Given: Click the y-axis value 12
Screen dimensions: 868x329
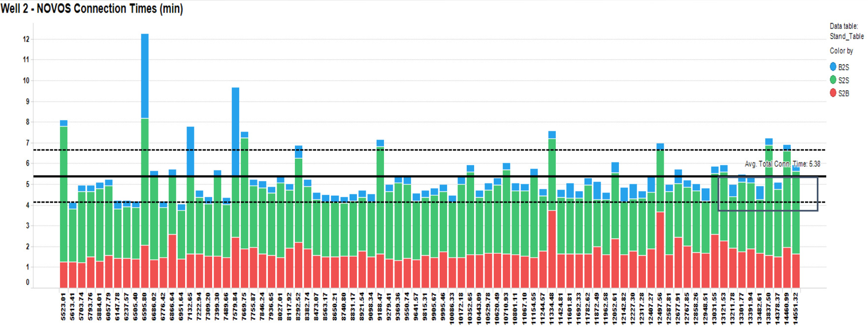Looking at the screenshot, I should (x=26, y=39).
